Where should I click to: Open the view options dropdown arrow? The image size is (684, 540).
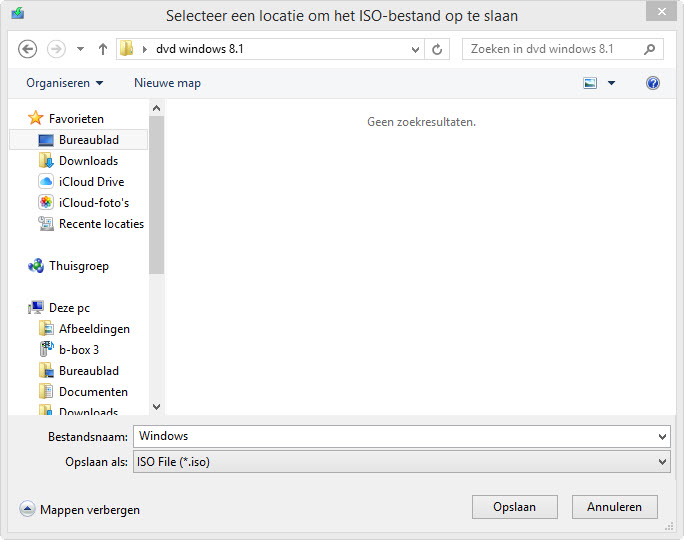pos(611,83)
